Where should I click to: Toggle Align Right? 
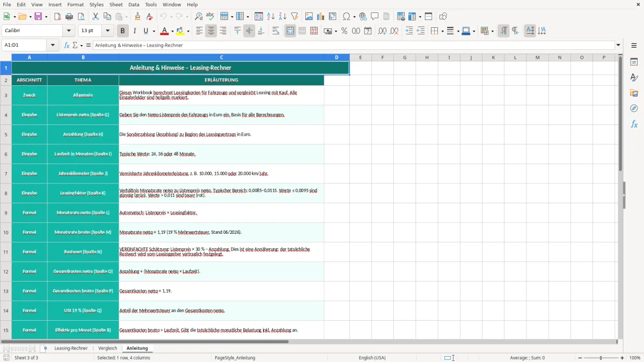(x=223, y=31)
